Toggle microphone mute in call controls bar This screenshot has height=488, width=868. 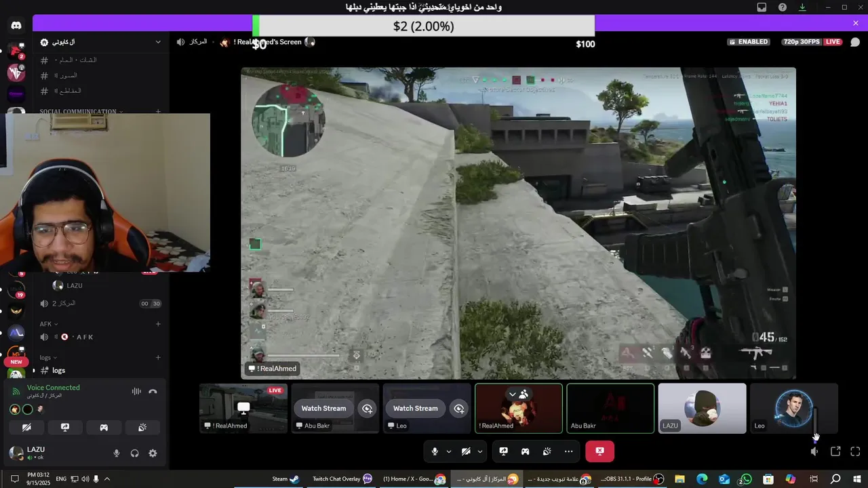[x=435, y=451]
